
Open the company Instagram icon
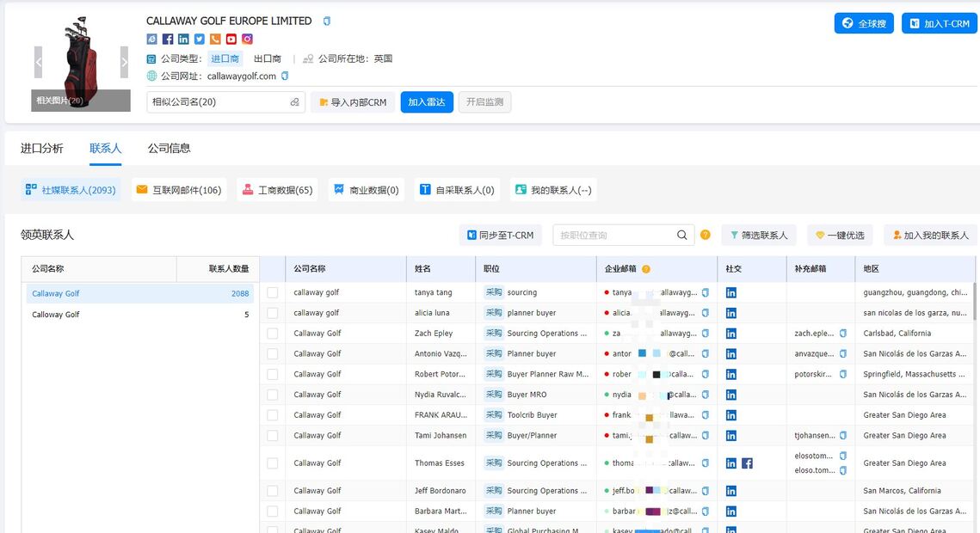coord(247,39)
